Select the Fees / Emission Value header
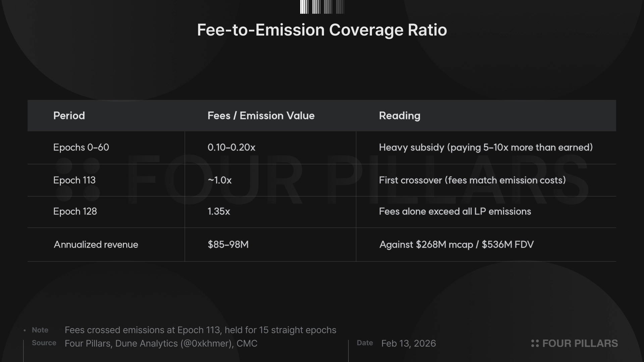The height and width of the screenshot is (362, 644). click(261, 116)
